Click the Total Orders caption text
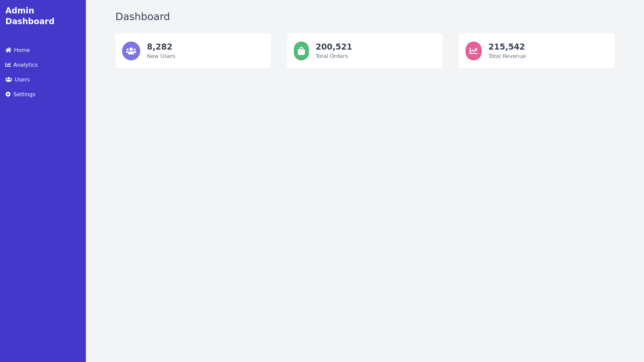Viewport: 644px width, 362px height. click(x=331, y=56)
